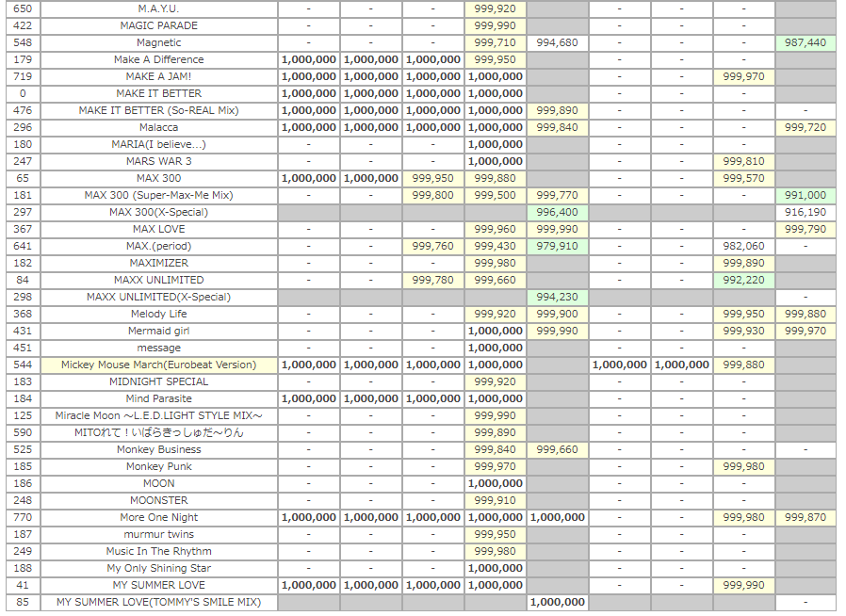Screen dimensions: 846x616
Task: Click Magnetic's green score 987,440
Action: [805, 42]
